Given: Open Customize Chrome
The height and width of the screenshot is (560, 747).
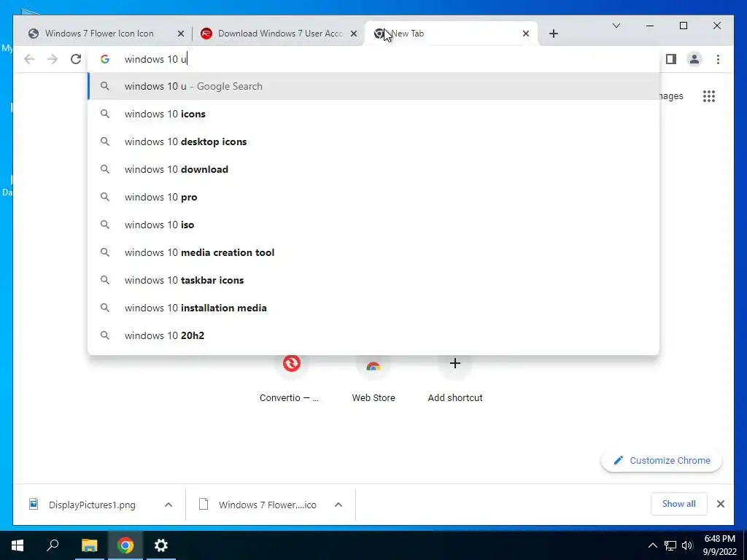Looking at the screenshot, I should click(x=662, y=461).
